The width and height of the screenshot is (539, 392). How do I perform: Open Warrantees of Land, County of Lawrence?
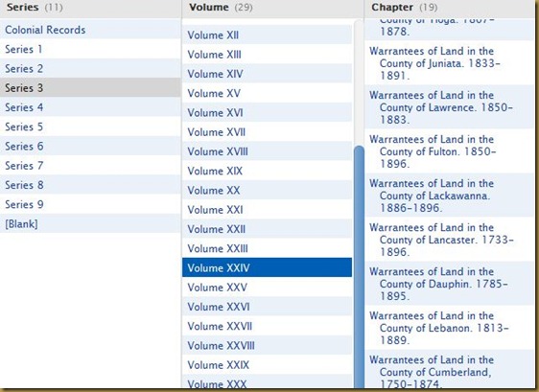[x=449, y=106]
